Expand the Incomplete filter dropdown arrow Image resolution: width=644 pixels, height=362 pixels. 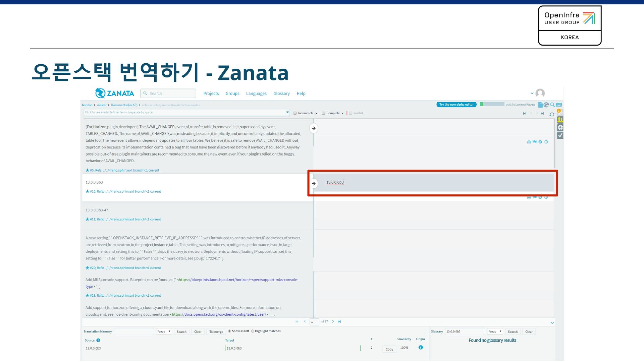coord(316,113)
